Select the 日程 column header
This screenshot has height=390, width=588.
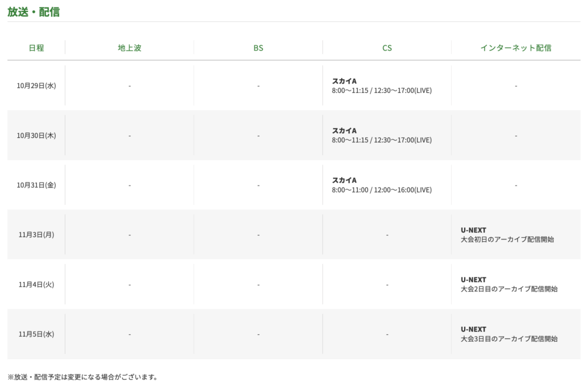[36, 48]
